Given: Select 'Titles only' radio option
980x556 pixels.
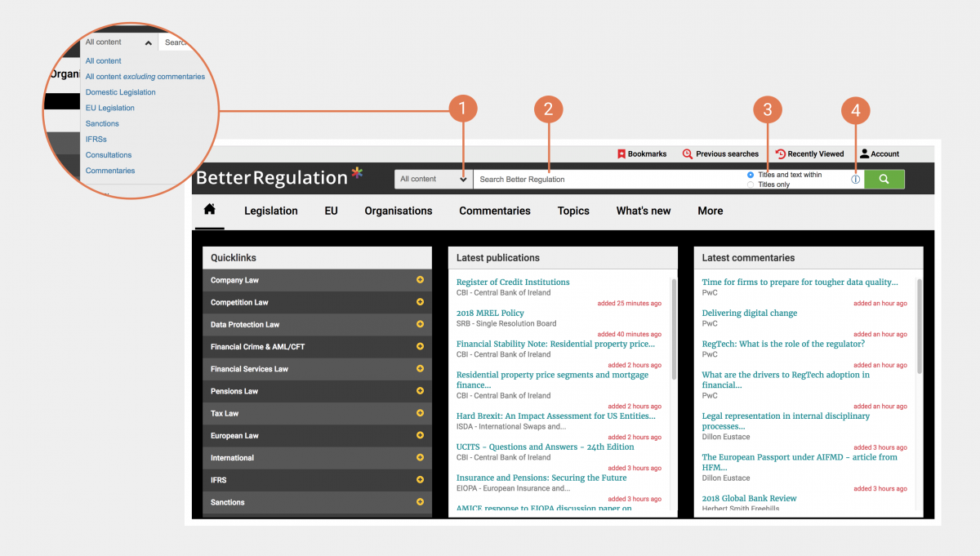Looking at the screenshot, I should (751, 185).
